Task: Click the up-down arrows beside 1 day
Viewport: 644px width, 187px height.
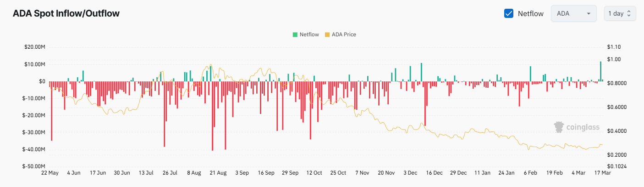Action: (629, 13)
